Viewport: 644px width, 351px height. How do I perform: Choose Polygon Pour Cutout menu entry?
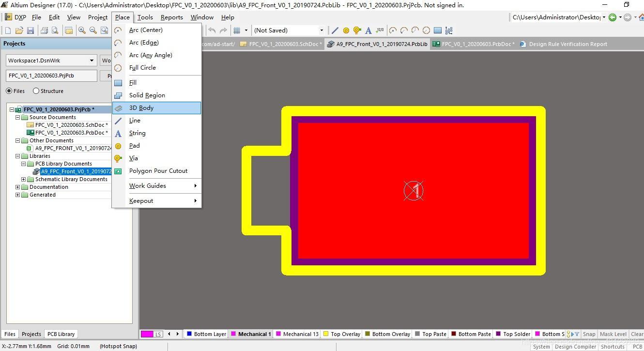pos(156,171)
